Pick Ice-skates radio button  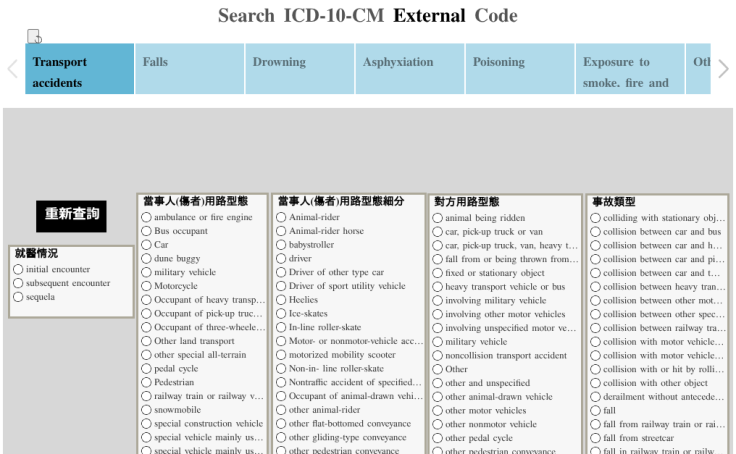coord(281,314)
